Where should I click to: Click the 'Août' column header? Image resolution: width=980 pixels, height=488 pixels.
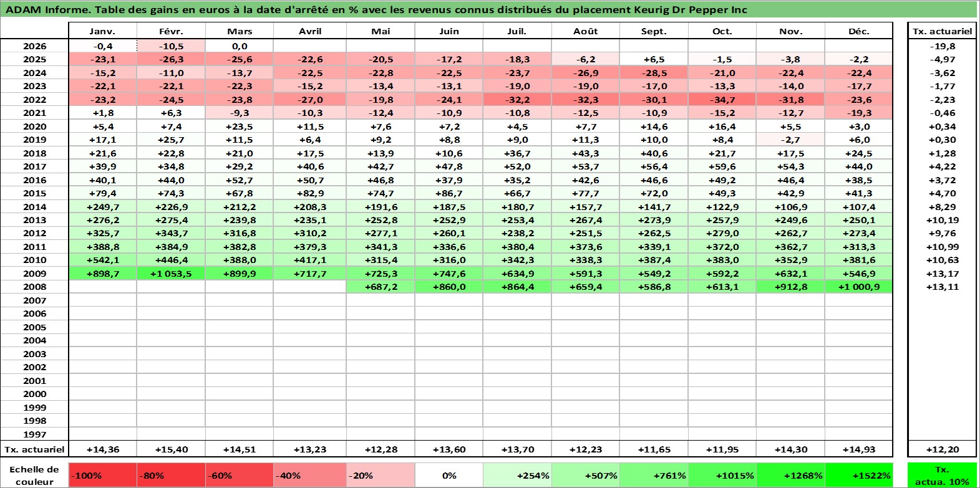click(586, 31)
